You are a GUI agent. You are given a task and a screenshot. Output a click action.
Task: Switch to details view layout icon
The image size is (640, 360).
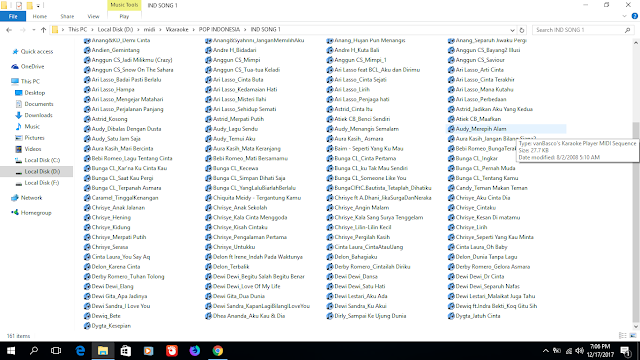point(622,336)
